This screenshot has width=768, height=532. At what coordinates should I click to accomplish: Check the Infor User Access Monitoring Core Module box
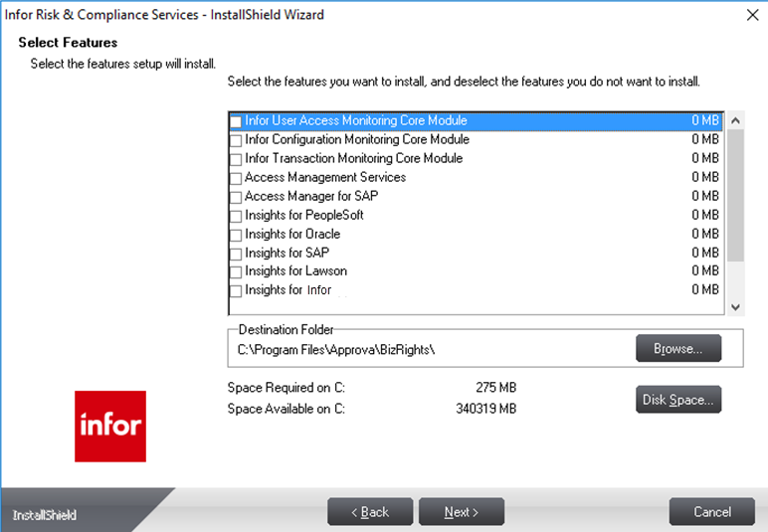(x=236, y=121)
